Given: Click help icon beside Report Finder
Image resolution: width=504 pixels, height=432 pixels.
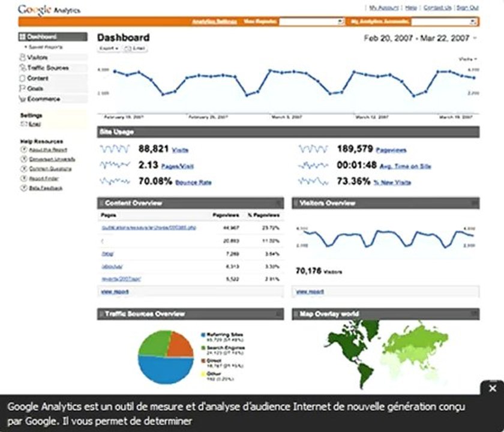Looking at the screenshot, I should [23, 178].
